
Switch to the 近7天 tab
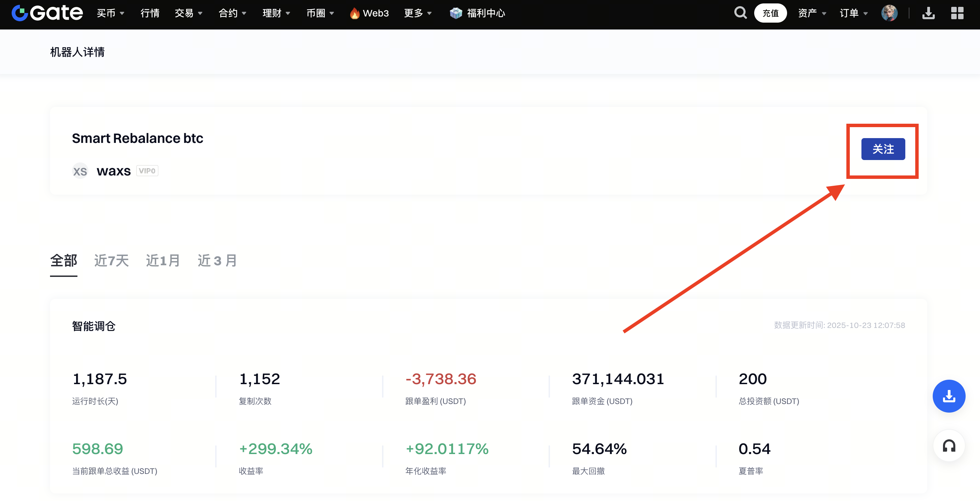pos(111,260)
